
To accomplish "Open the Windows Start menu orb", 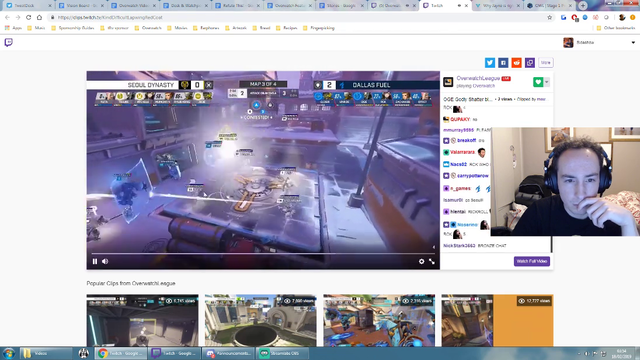I will tap(9, 353).
